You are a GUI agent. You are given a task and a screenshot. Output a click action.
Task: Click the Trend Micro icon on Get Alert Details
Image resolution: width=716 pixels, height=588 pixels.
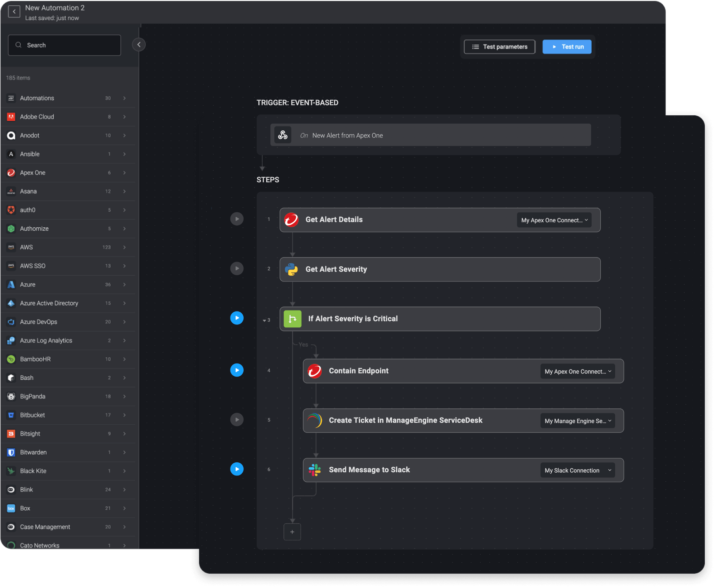(291, 220)
